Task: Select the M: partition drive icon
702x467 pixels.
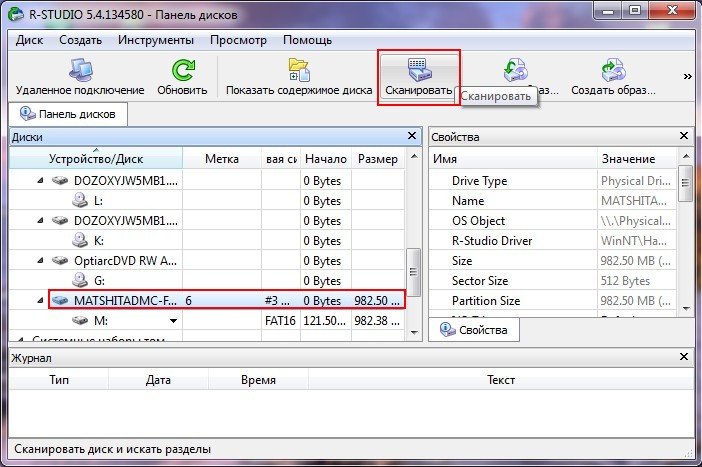Action: tap(80, 321)
